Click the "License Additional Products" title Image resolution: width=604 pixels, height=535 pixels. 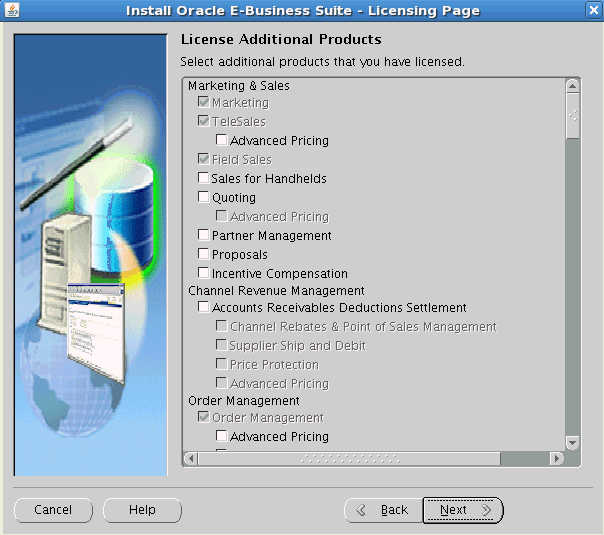pos(281,39)
